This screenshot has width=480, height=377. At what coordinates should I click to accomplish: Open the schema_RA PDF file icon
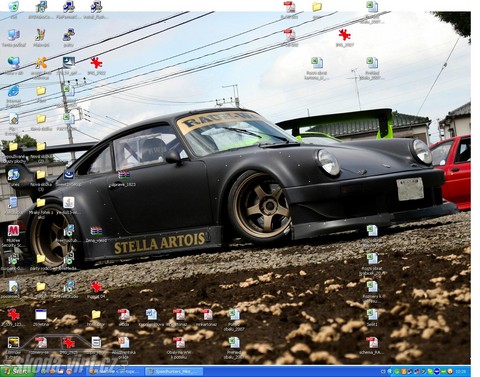click(372, 343)
